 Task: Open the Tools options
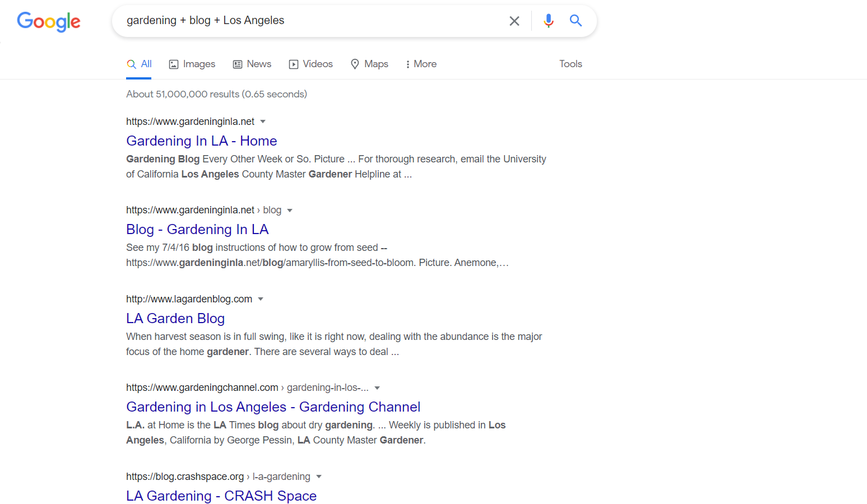click(x=571, y=64)
